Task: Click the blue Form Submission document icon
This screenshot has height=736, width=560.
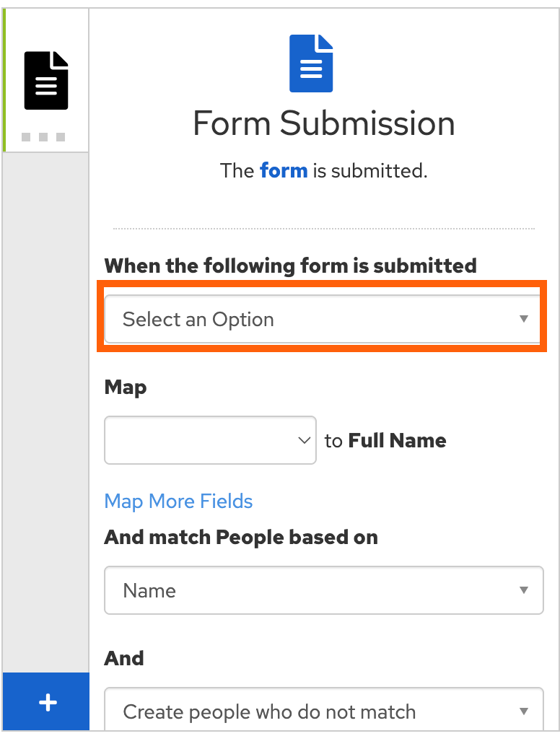Action: click(x=311, y=63)
